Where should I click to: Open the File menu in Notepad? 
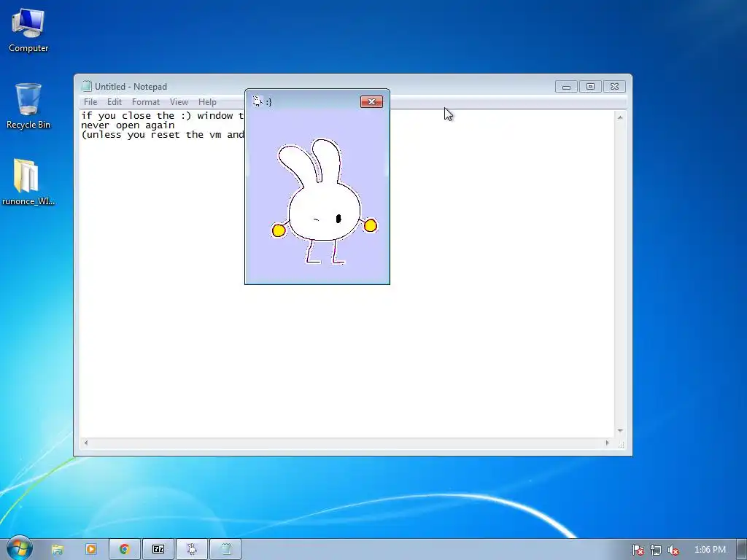tap(90, 102)
